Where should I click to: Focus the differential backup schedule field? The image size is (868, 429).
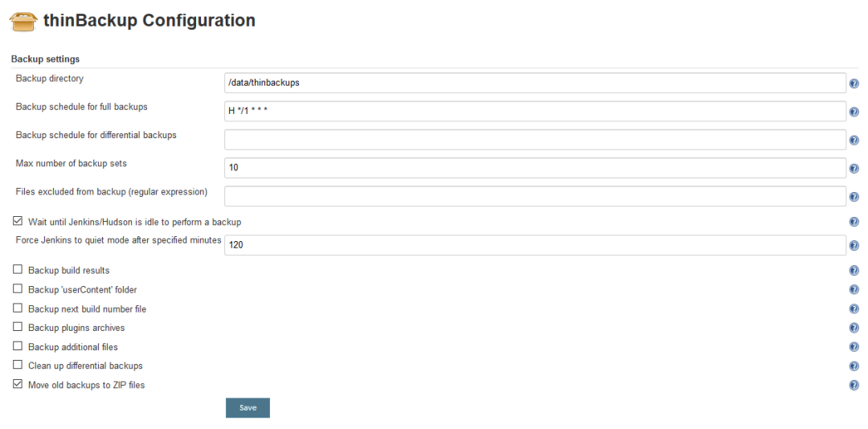[534, 140]
